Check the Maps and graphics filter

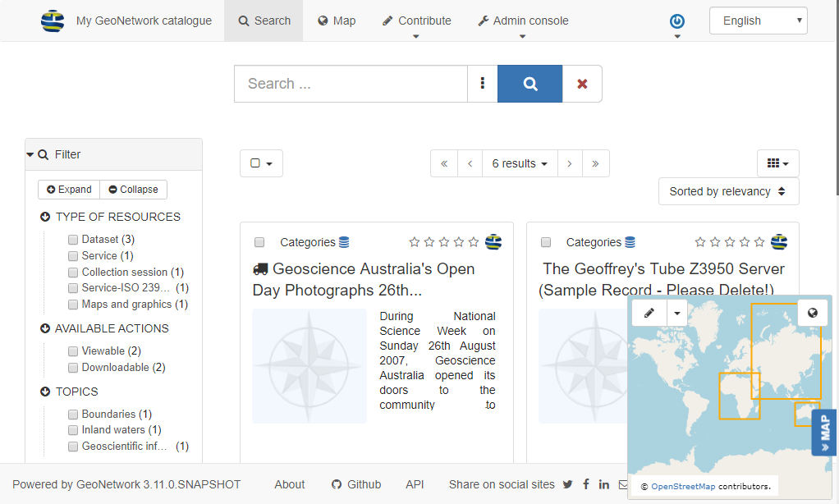73,305
